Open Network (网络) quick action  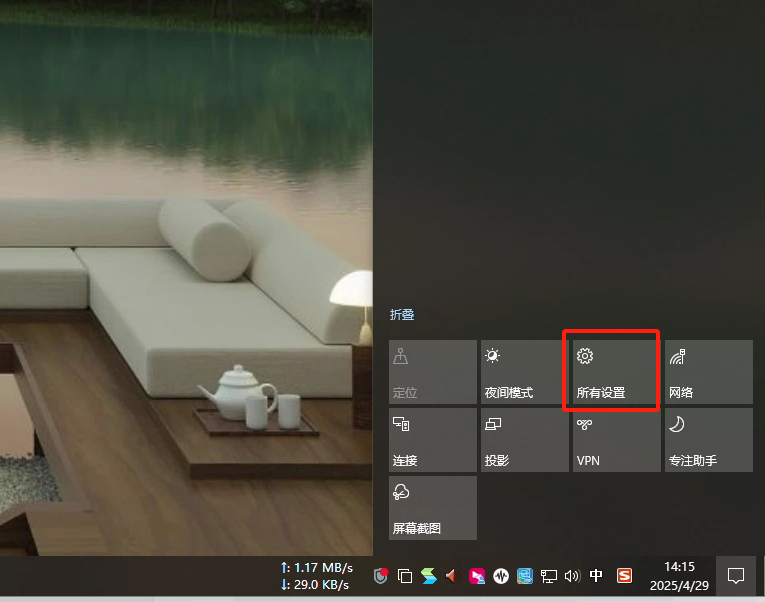coord(708,372)
